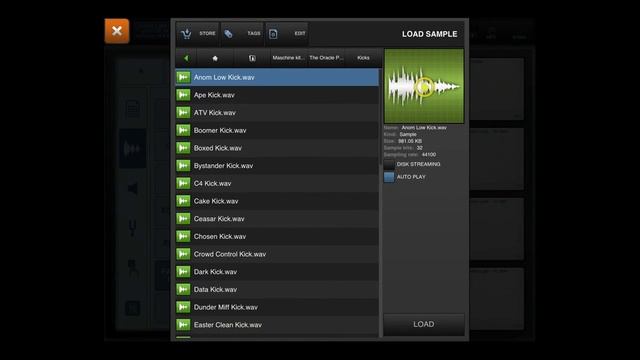Enable the Disk Streaming toggle

coord(389,164)
